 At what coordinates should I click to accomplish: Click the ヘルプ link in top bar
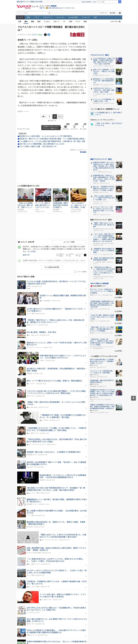coord(94,2)
